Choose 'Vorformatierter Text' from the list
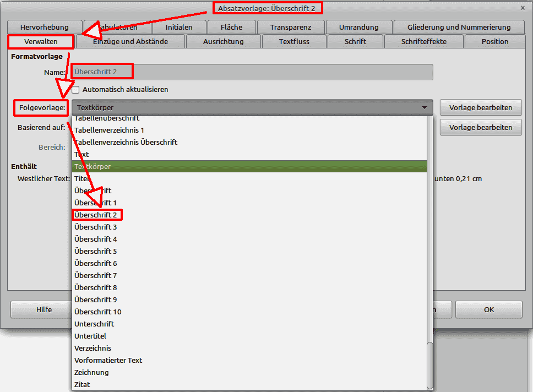The image size is (533, 392). pyautogui.click(x=108, y=360)
